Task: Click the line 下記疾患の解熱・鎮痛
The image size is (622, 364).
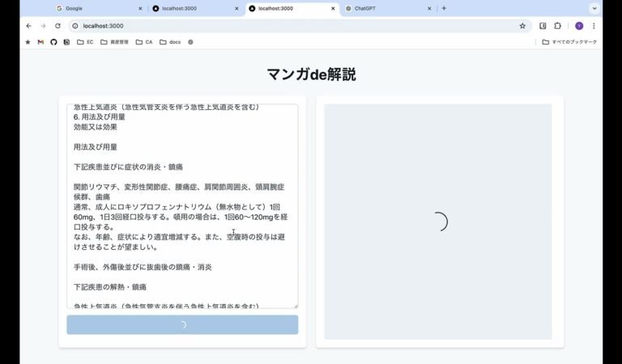Action: 110,287
